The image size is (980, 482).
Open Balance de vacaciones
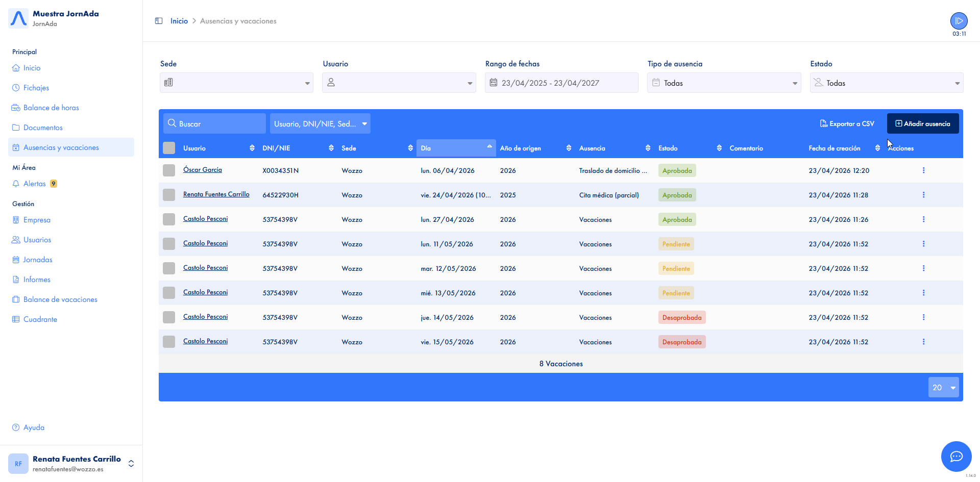point(60,299)
